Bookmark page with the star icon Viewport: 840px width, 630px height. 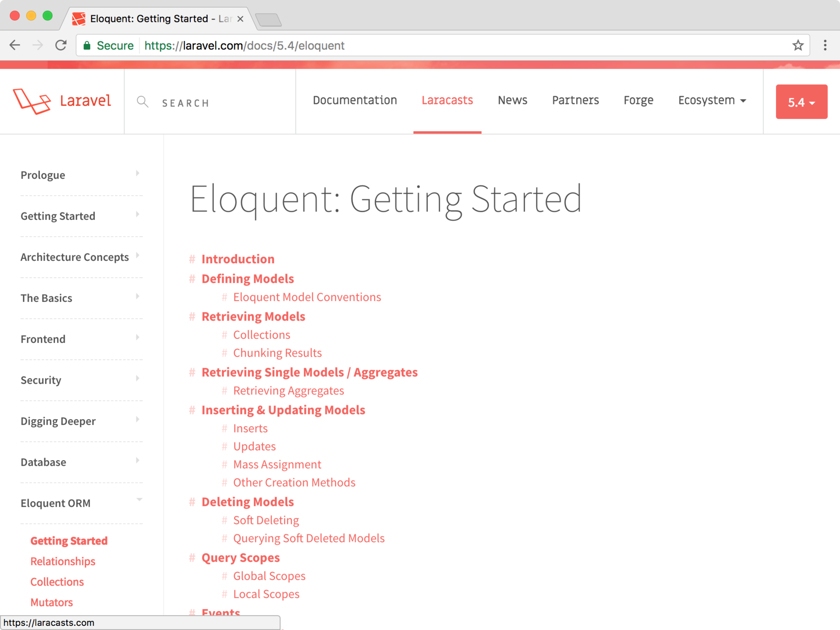pos(798,45)
